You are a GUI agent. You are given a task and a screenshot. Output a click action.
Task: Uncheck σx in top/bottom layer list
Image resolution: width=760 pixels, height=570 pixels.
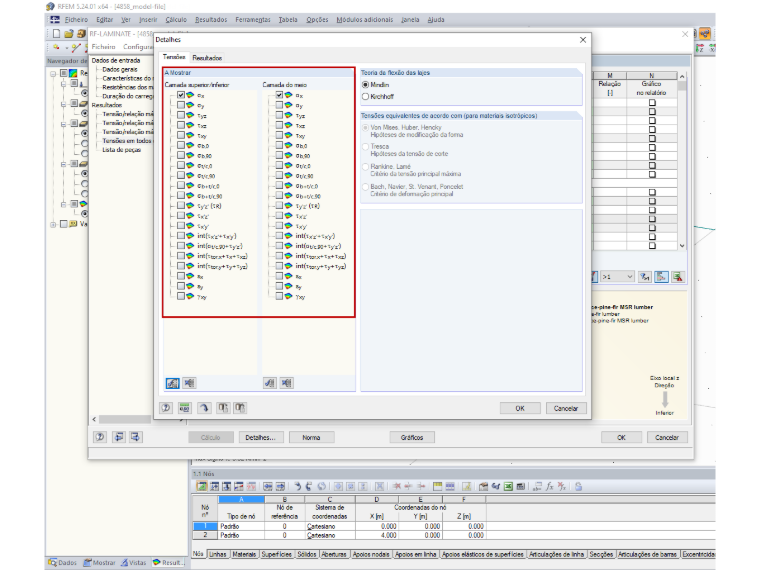click(x=181, y=95)
